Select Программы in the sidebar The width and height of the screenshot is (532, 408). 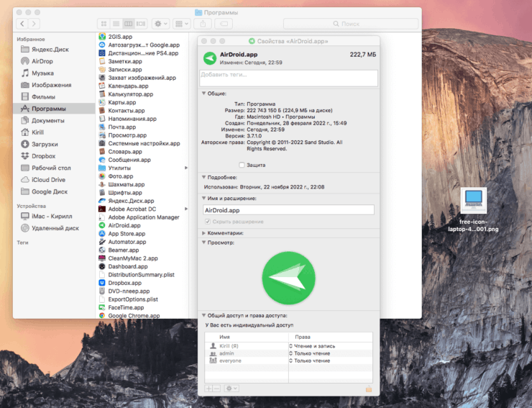coord(55,109)
